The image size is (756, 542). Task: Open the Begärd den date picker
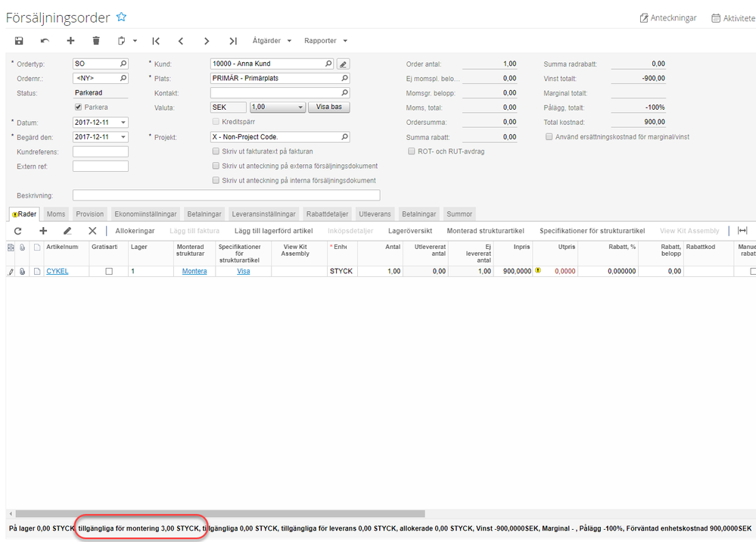pos(123,137)
